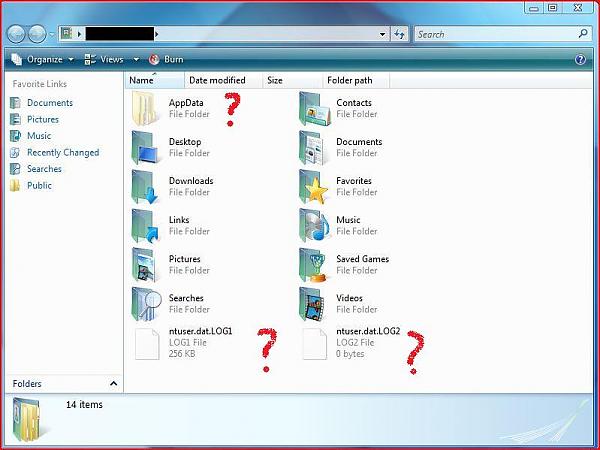This screenshot has height=450, width=600.
Task: Sort by Folder path column header
Action: pos(356,80)
